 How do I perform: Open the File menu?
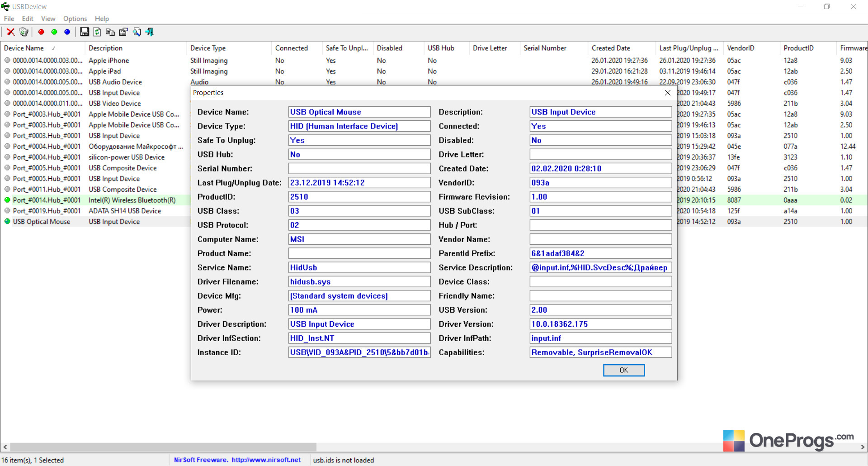(9, 19)
